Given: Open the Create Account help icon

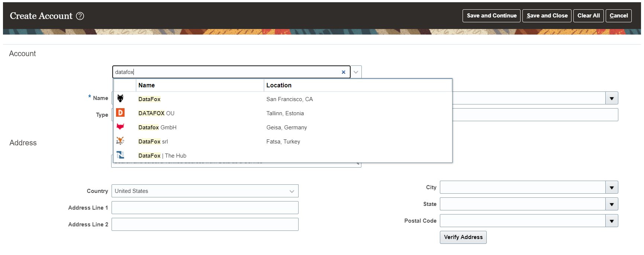Looking at the screenshot, I should point(80,16).
